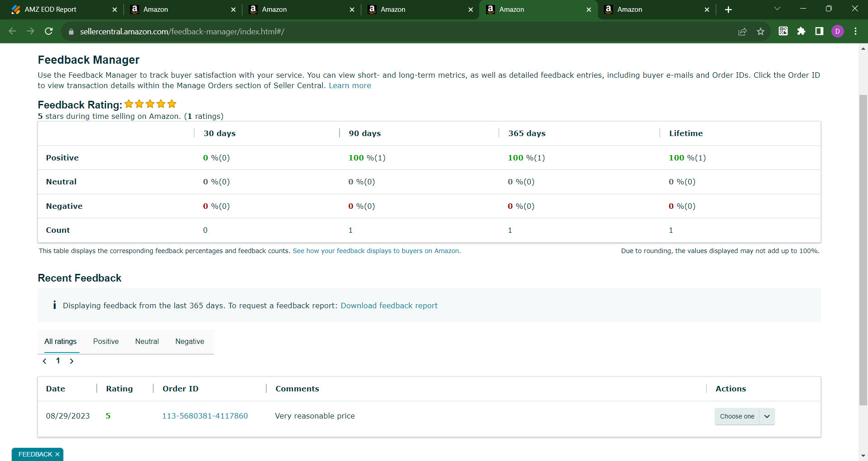Open the FEEDBACK widget button
This screenshot has height=461, width=868.
pyautogui.click(x=35, y=454)
